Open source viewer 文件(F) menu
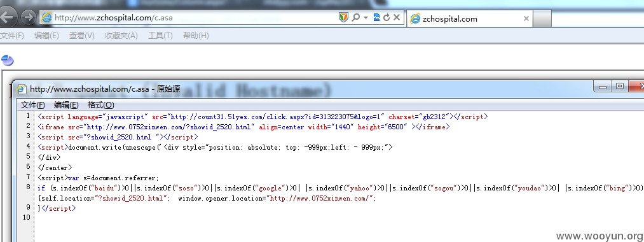644x242 pixels. tap(33, 105)
